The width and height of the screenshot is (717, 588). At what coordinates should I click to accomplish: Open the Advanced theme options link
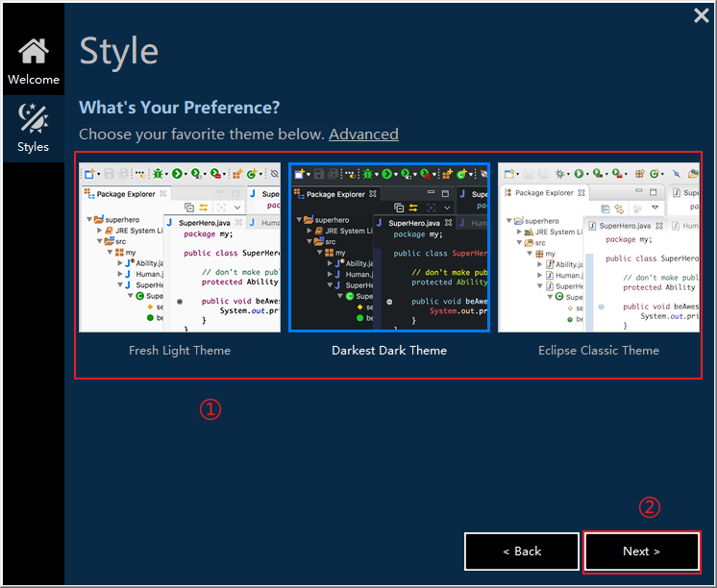[x=363, y=135]
